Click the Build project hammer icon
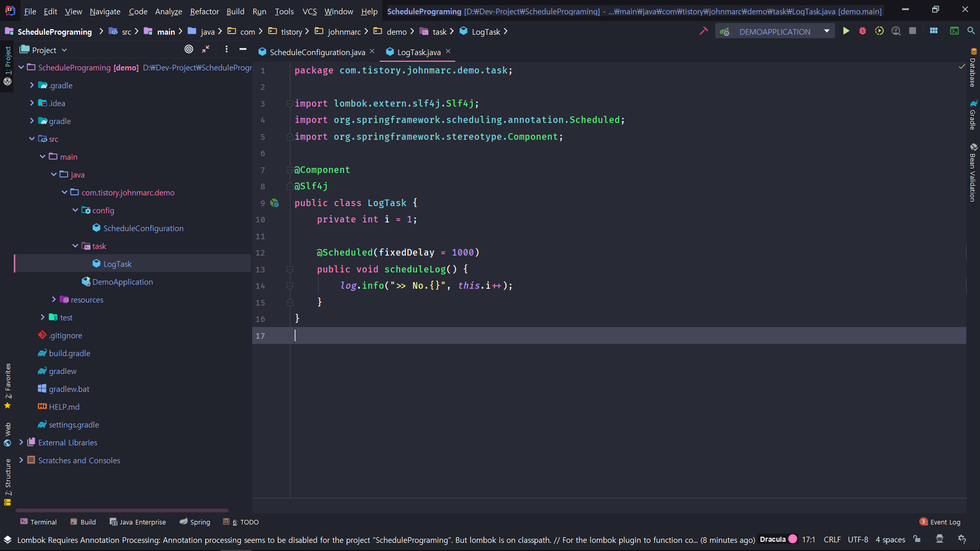This screenshot has height=551, width=980. [x=704, y=31]
